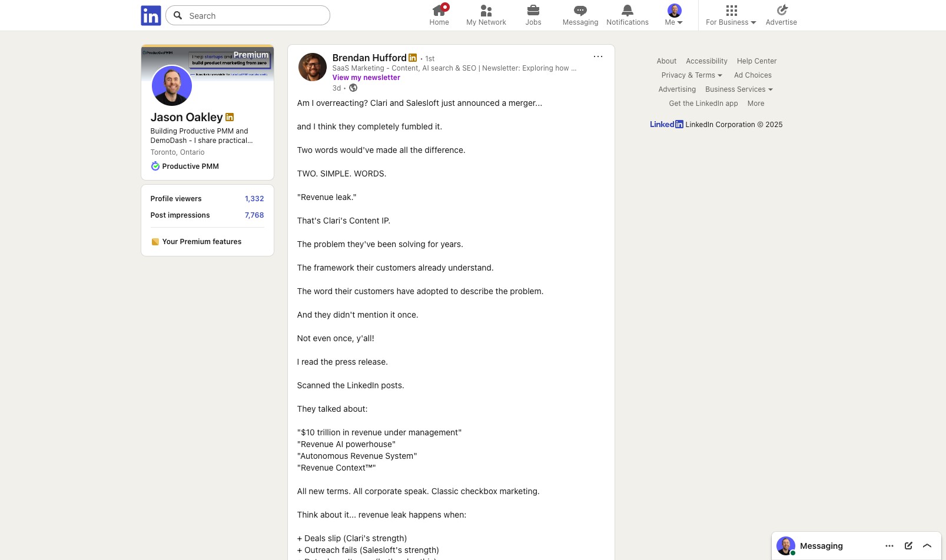This screenshot has width=946, height=560.
Task: Click the post's '3d' timestamp
Action: click(337, 88)
